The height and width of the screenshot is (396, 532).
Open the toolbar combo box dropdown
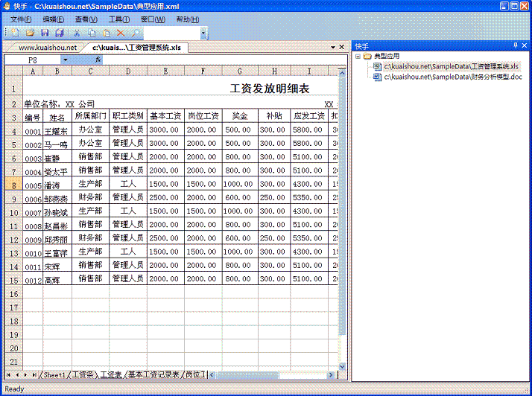click(x=203, y=33)
